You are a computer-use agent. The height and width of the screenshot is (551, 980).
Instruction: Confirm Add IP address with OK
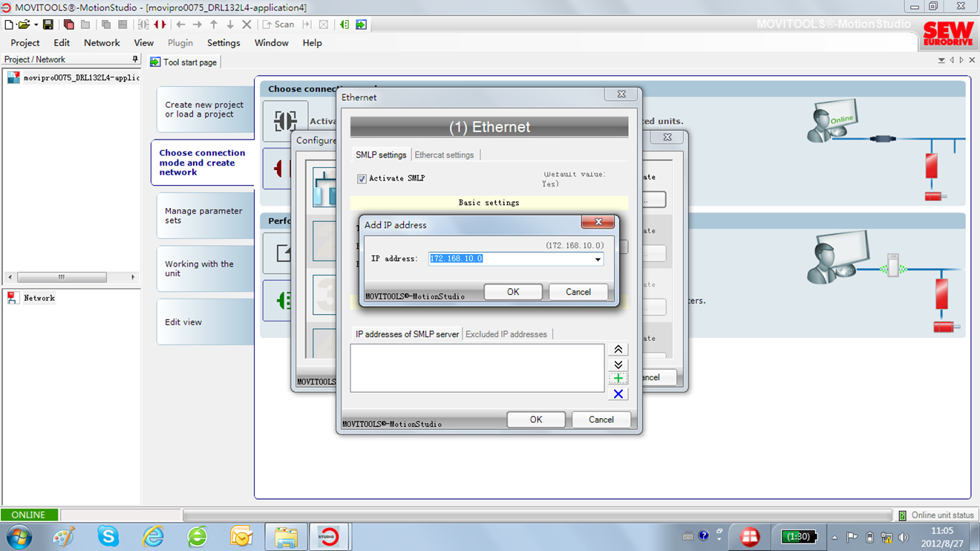(x=512, y=292)
